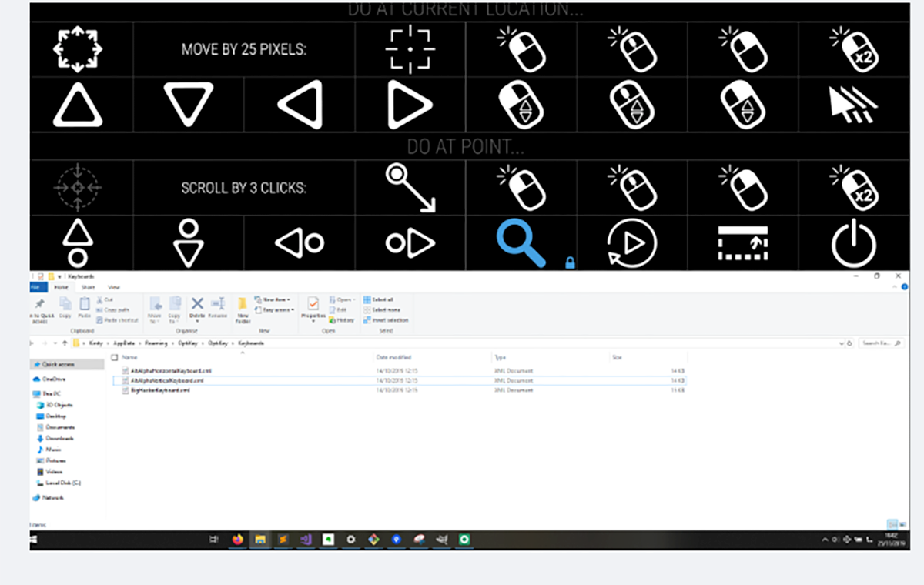
Task: Click the dock keyboard dotted rectangle icon
Action: click(x=743, y=243)
